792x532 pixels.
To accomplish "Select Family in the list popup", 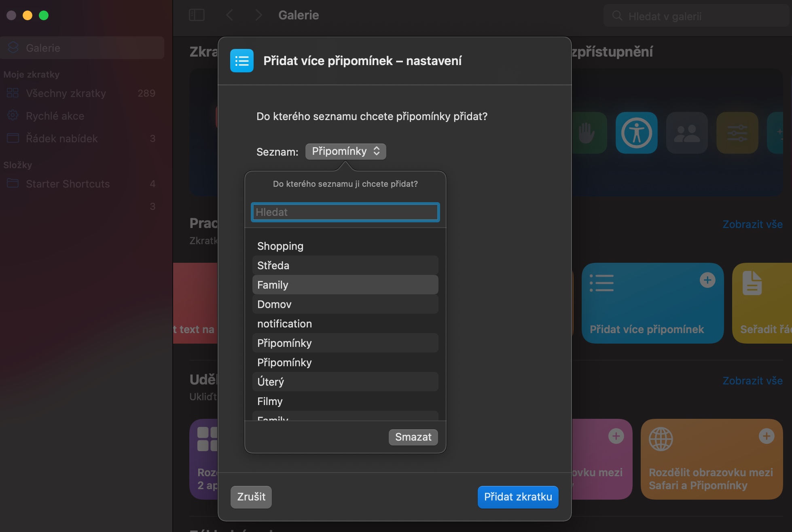I will [345, 285].
